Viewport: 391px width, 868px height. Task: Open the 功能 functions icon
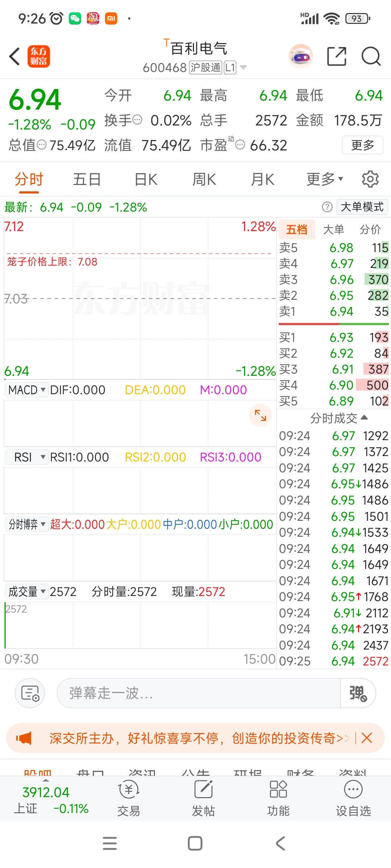click(x=278, y=799)
